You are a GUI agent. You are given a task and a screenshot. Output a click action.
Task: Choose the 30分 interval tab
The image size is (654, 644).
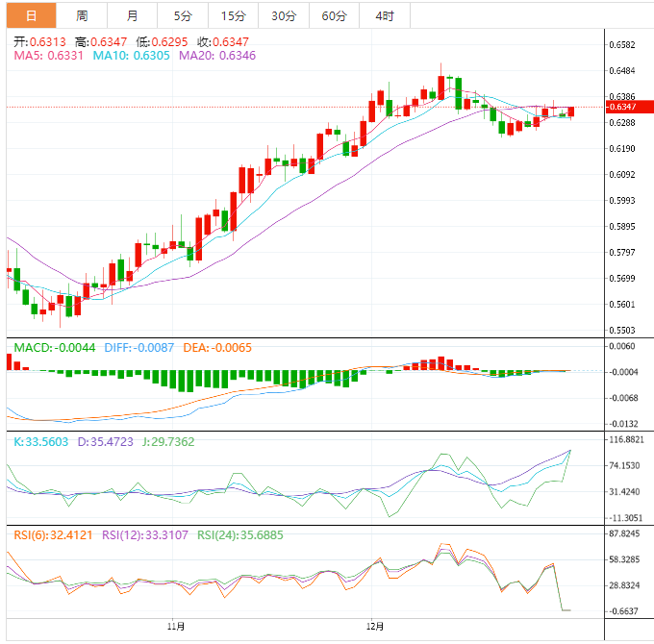(x=283, y=15)
